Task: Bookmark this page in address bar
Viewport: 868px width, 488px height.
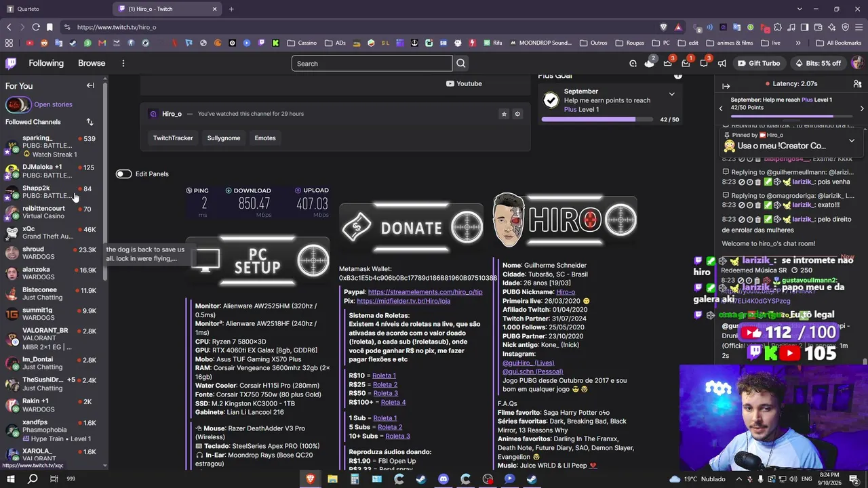Action: pos(50,27)
